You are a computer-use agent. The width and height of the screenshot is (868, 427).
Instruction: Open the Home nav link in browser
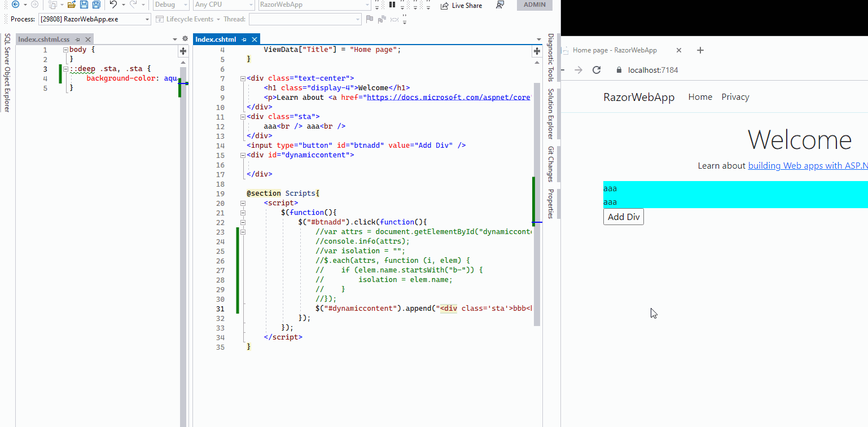(x=700, y=97)
